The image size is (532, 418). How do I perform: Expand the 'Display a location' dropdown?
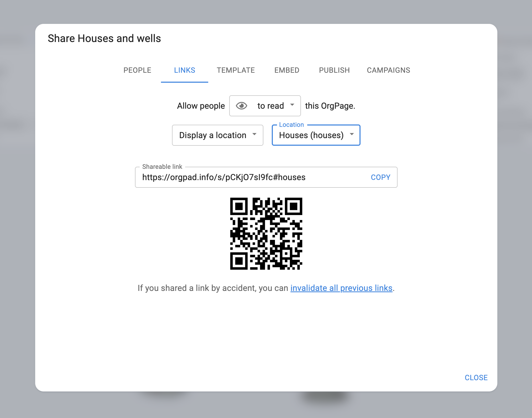coord(217,135)
